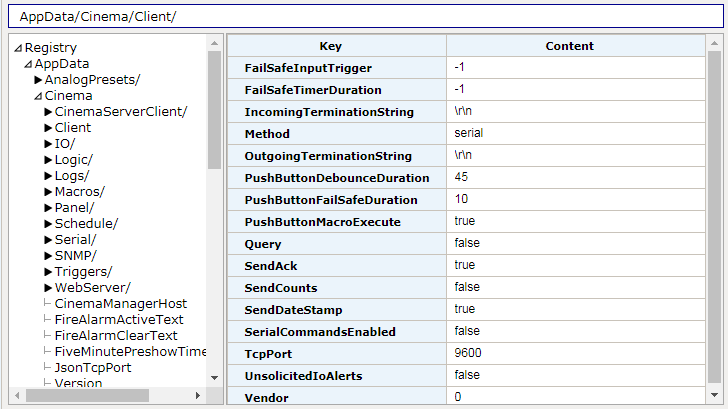Expand the AnalogPresets/ folder arrow
Viewport: 728px width, 409px height.
click(38, 80)
